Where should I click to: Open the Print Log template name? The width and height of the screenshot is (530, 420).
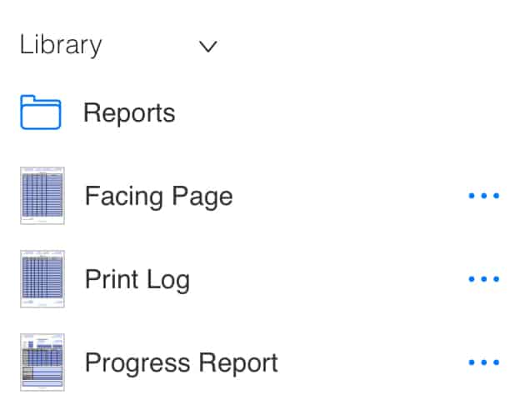(x=137, y=279)
